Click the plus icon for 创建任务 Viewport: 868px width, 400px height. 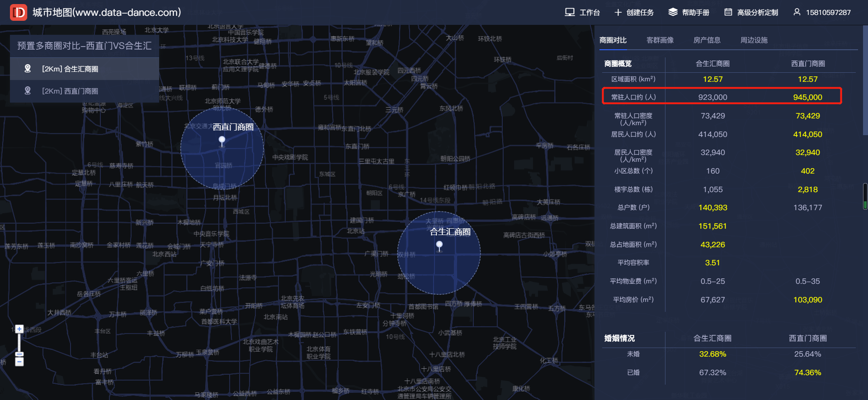pos(618,12)
